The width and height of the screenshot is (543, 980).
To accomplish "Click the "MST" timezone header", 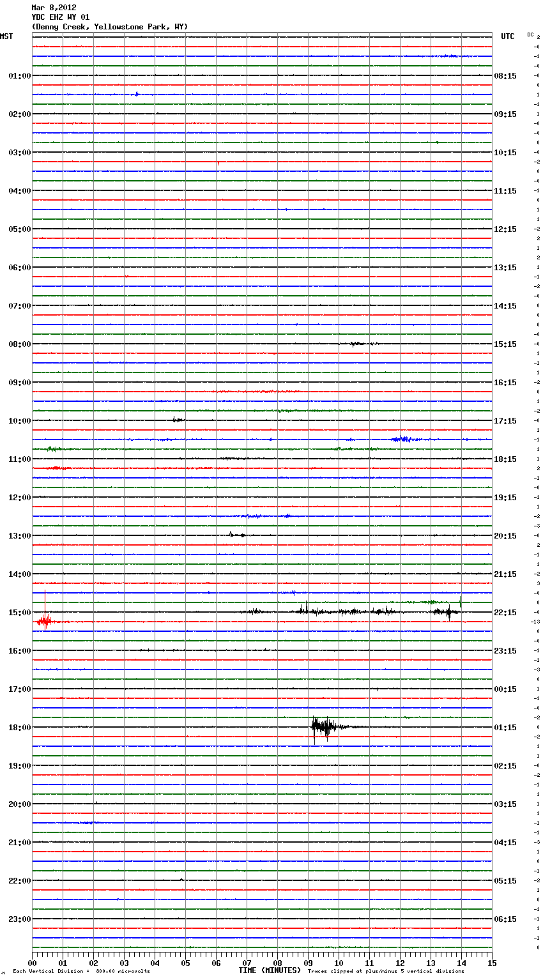I will tap(6, 36).
